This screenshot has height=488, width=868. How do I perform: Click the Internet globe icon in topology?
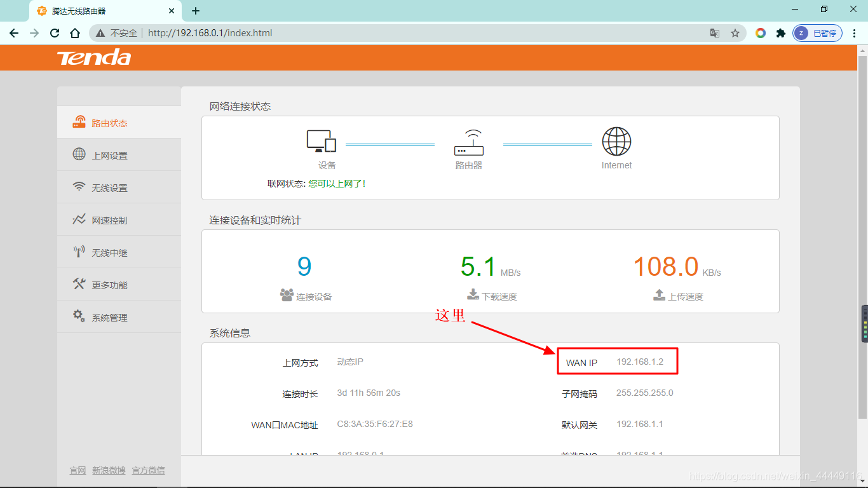pyautogui.click(x=616, y=141)
